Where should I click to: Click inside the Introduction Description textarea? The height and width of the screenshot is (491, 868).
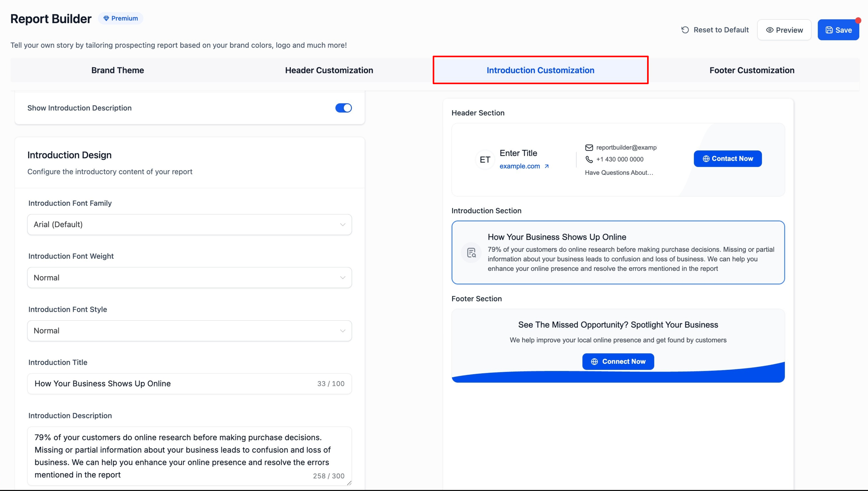[x=189, y=455]
